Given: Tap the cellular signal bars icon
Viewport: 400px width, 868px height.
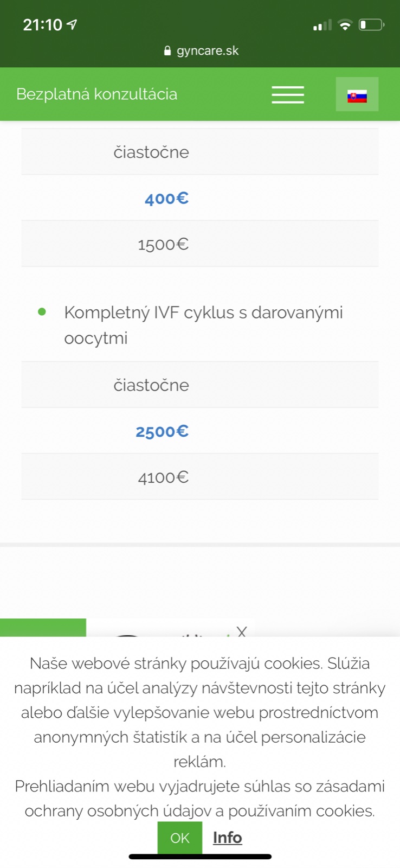Looking at the screenshot, I should [322, 25].
